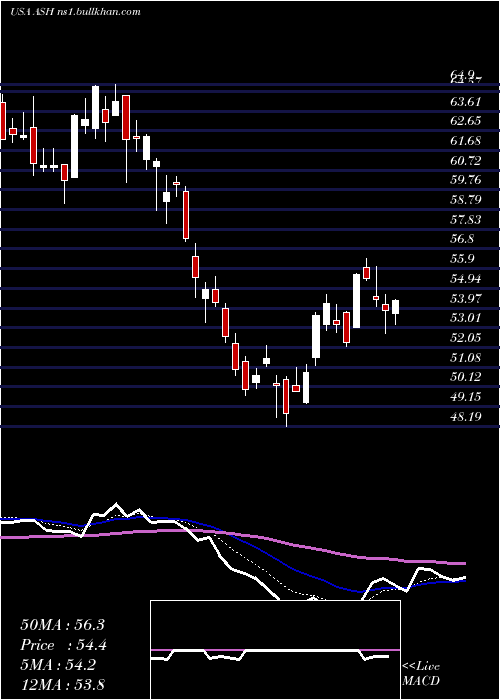The height and width of the screenshot is (700, 500).
Task: Click the tallest red candle of the decline
Action: (x=186, y=215)
